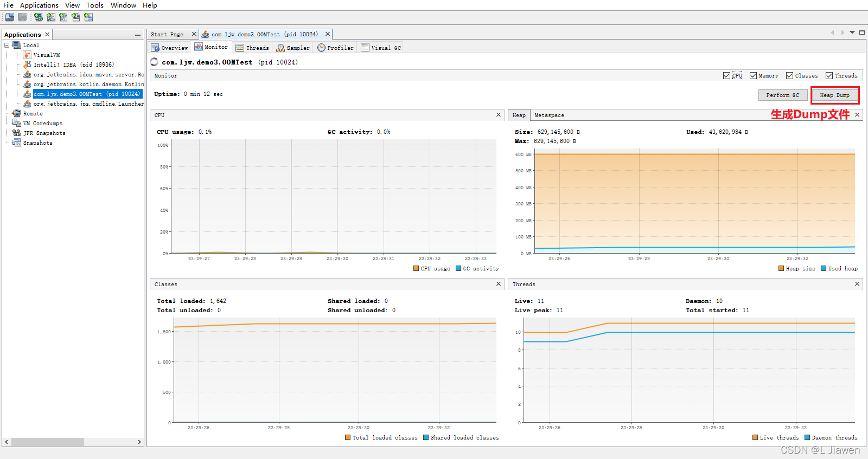Uncheck the Threads monitor checkbox

coord(829,75)
